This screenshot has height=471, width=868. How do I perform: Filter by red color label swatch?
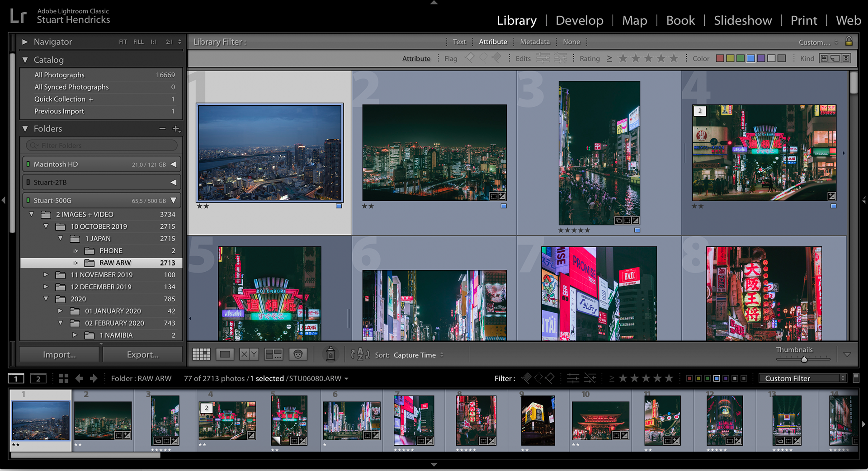point(720,58)
